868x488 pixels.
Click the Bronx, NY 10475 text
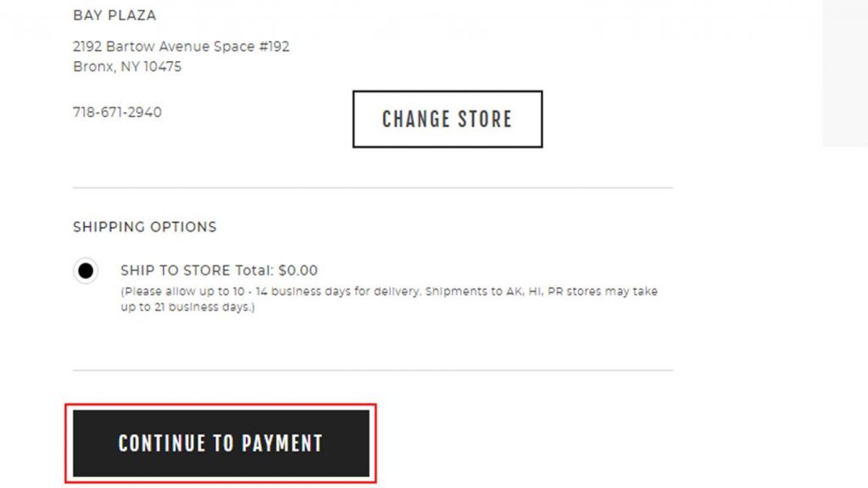(x=127, y=67)
